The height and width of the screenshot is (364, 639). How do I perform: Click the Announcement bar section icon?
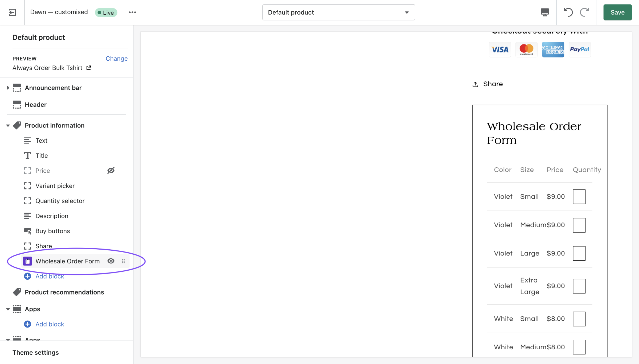tap(17, 88)
